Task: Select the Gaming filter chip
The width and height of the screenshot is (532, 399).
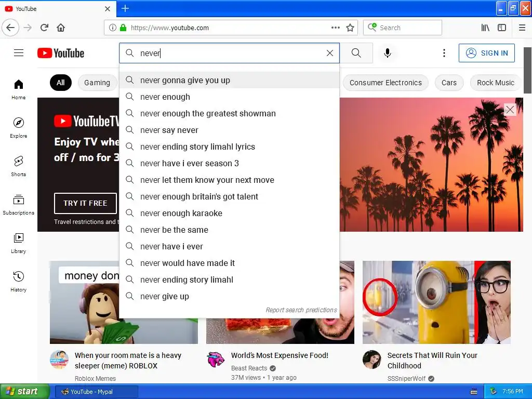Action: pos(97,83)
